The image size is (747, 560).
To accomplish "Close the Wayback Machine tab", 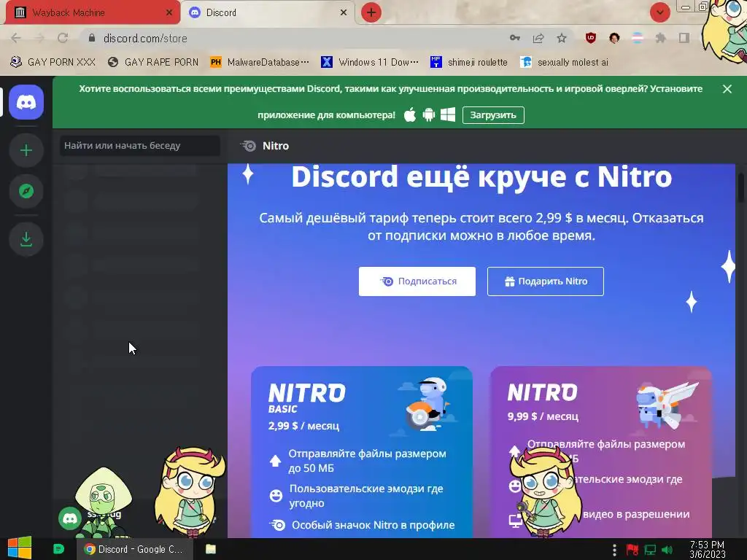I will [169, 12].
